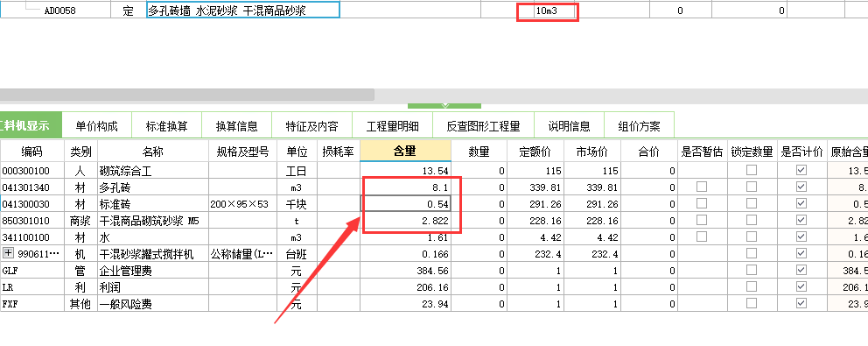
Task: Select the 0.54 含量 cell for 标准砖
Action: (x=405, y=204)
